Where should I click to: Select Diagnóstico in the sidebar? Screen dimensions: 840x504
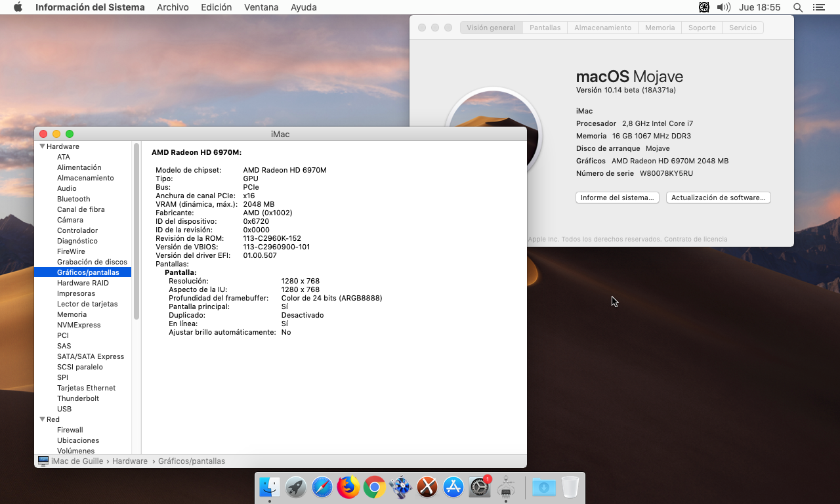click(x=77, y=241)
